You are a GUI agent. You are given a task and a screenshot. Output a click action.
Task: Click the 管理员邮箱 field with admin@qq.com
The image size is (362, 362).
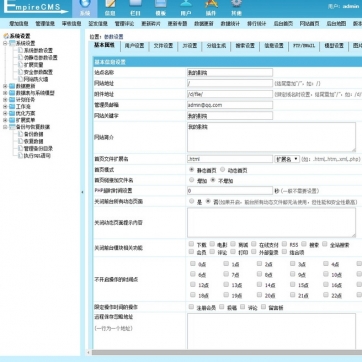pyautogui.click(x=230, y=105)
